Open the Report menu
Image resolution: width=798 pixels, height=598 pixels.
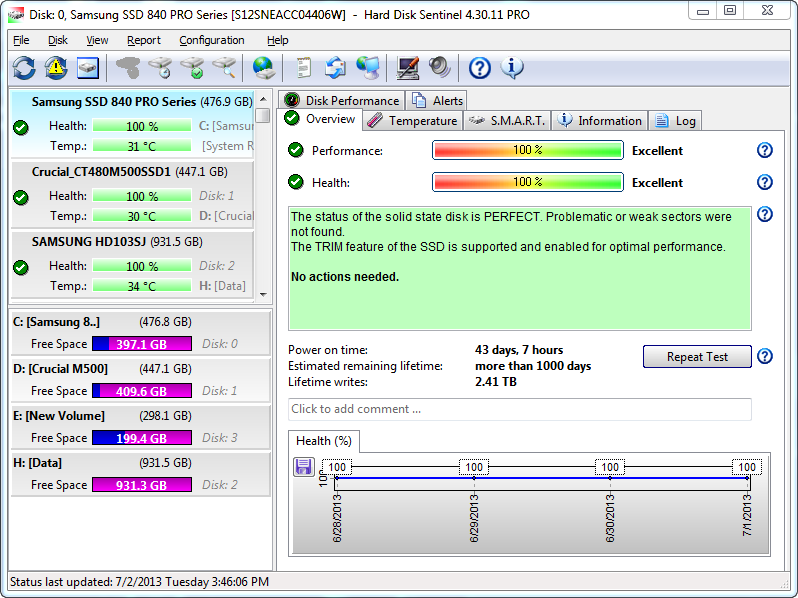(x=144, y=40)
